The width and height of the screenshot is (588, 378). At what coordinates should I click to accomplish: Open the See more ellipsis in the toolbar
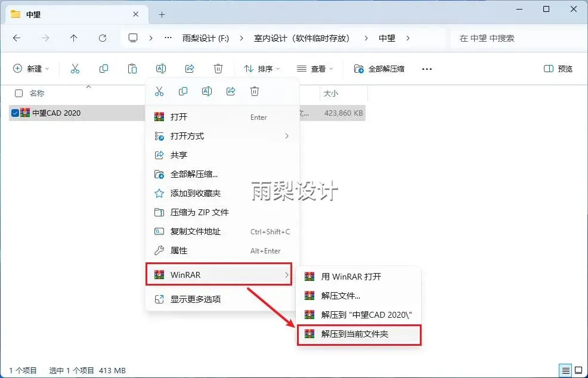click(427, 69)
